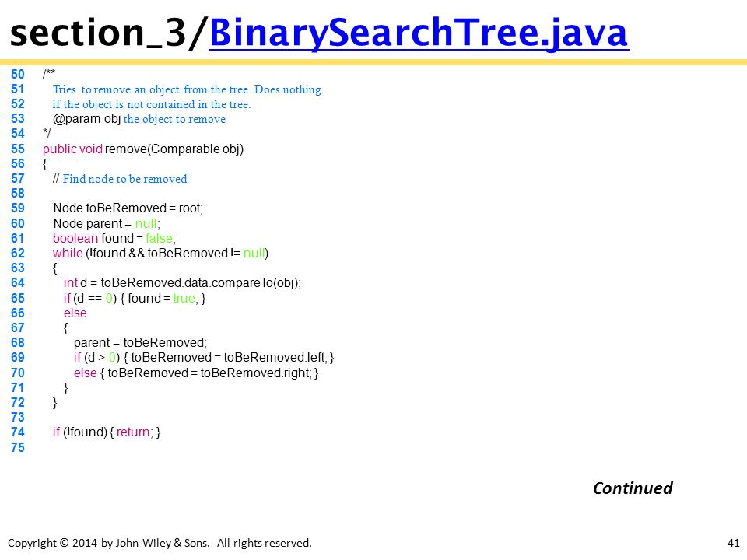Click 'Node toBeRemoved = root;' line
747x560 pixels.
point(128,208)
